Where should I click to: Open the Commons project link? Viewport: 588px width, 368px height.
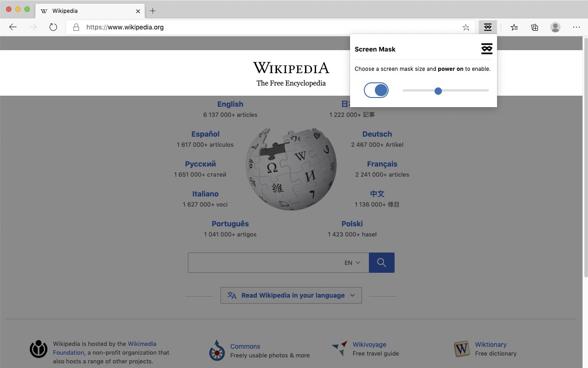[x=245, y=346]
